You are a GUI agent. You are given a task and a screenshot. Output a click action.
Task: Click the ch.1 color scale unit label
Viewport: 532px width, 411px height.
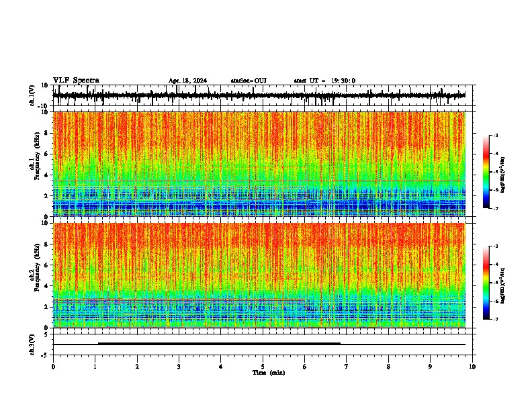(x=502, y=175)
